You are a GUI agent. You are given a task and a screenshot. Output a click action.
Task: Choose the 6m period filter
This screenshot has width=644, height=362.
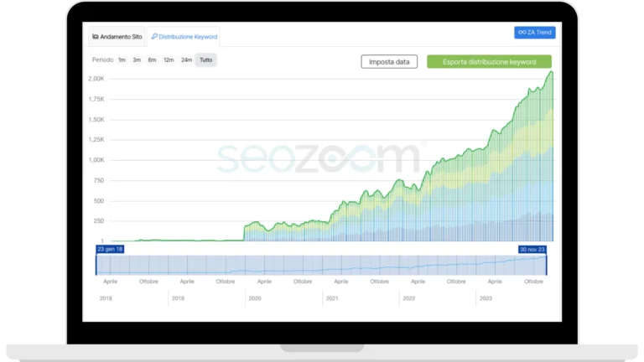[x=152, y=60]
